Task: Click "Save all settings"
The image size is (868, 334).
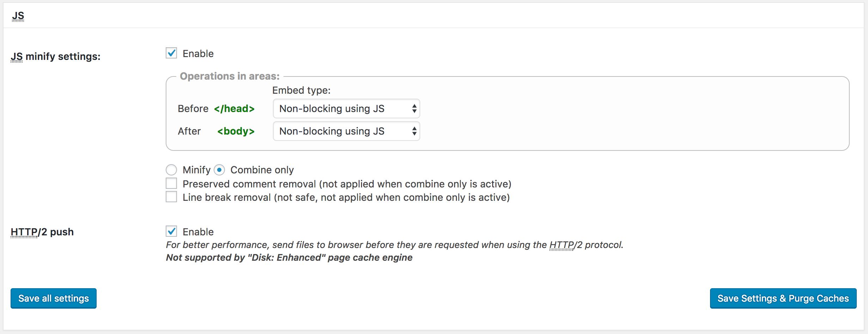Action: tap(53, 298)
